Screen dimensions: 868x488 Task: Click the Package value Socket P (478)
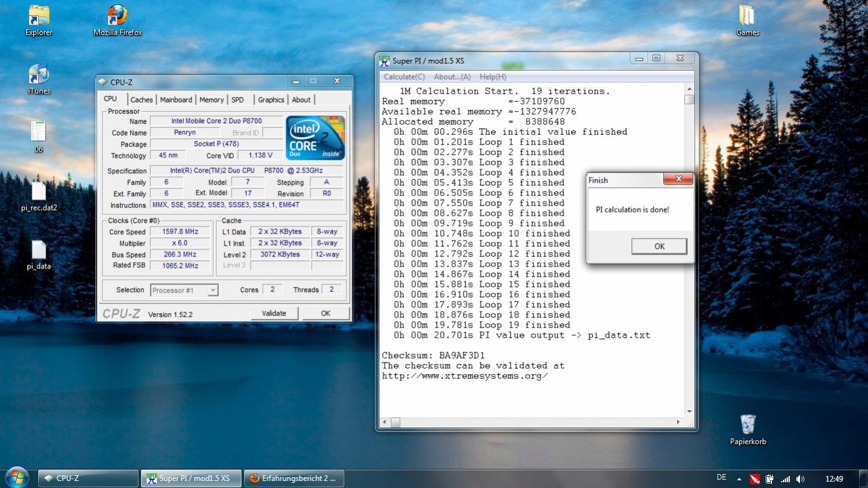pyautogui.click(x=216, y=144)
